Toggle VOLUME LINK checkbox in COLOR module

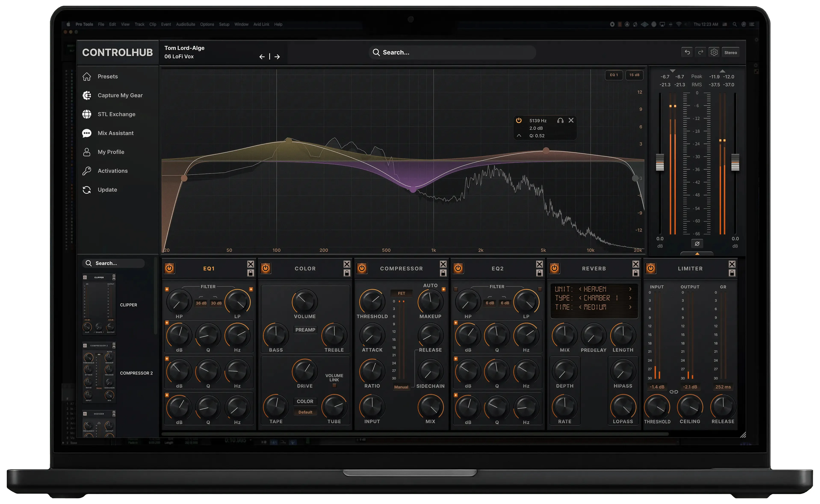point(334,386)
